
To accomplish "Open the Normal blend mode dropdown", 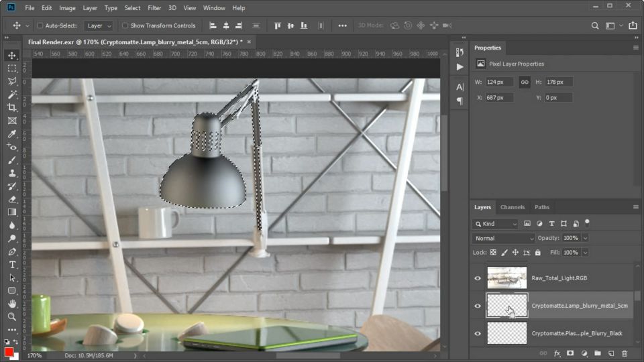I will [x=504, y=238].
